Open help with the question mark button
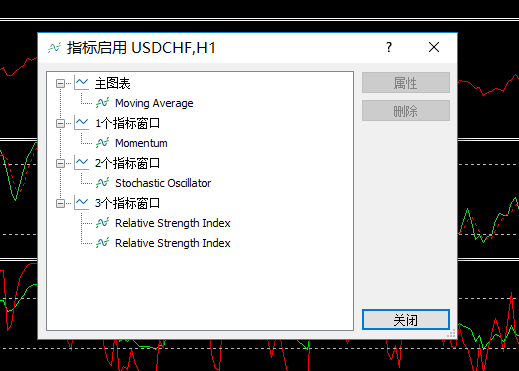 point(389,48)
